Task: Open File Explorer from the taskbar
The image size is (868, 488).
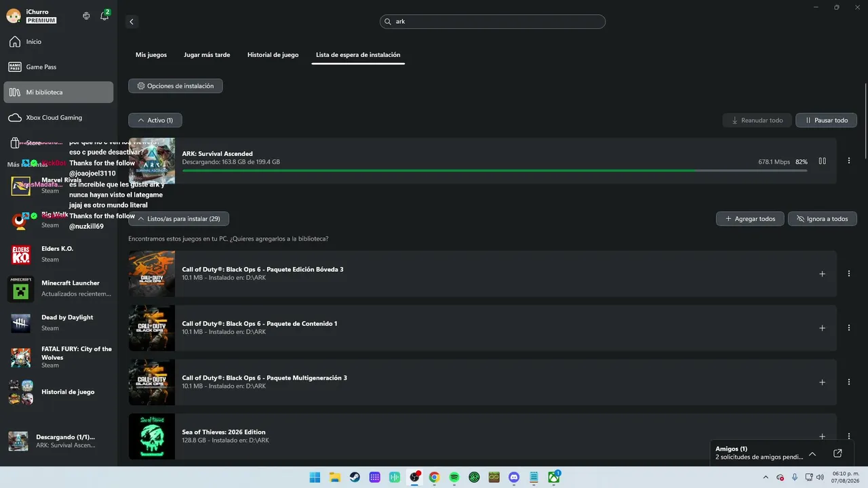Action: [334, 477]
